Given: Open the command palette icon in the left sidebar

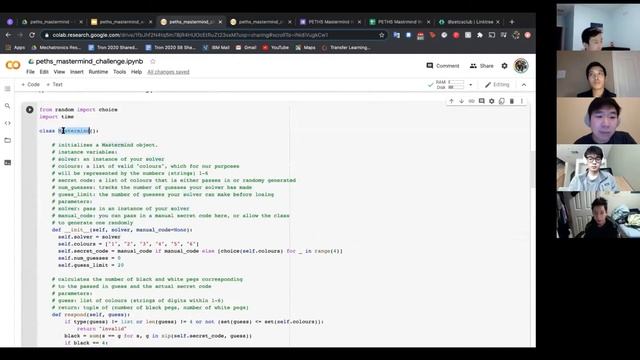Looking at the screenshot, I should pos(7,162).
